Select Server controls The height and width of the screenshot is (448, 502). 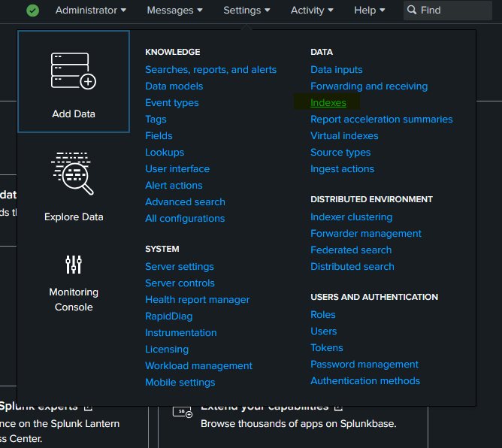coord(180,283)
